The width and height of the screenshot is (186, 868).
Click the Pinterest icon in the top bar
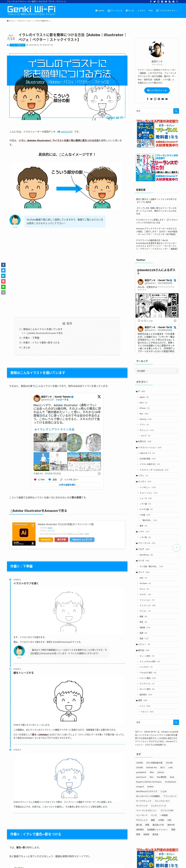click(162, 2)
